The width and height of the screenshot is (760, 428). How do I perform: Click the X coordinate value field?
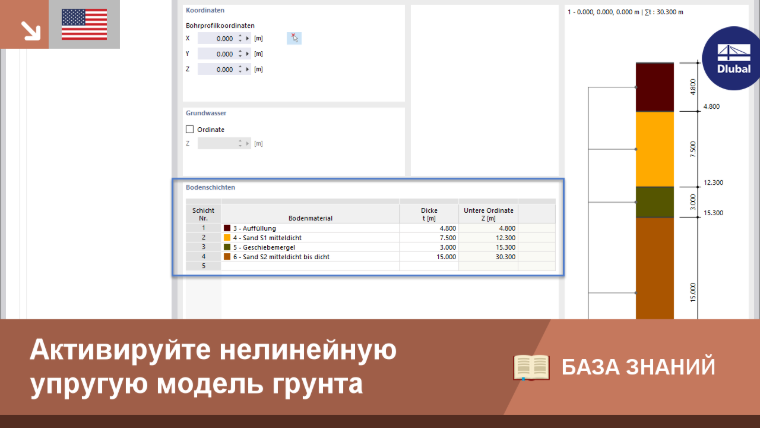217,38
